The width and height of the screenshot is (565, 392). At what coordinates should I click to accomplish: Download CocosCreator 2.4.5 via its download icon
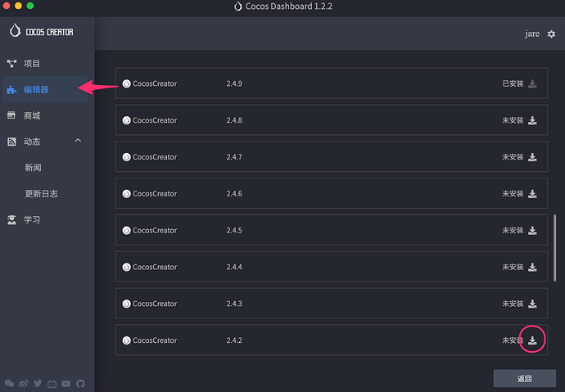coord(532,231)
